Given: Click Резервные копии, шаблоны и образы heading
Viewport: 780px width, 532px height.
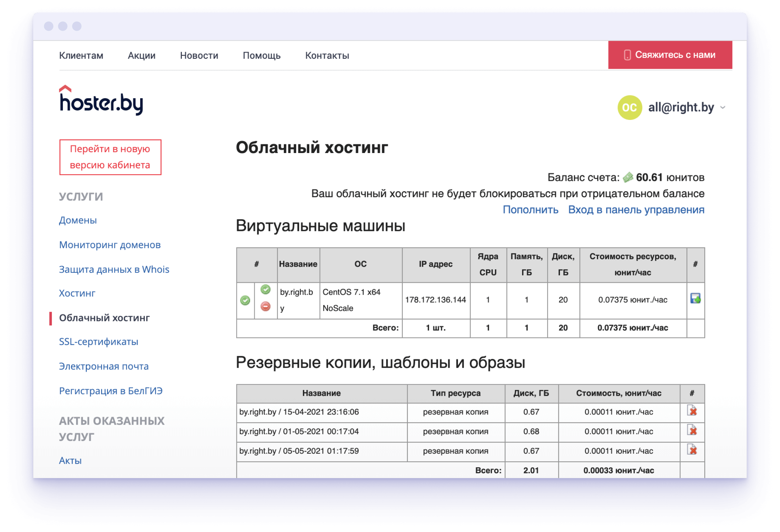Looking at the screenshot, I should pos(380,362).
